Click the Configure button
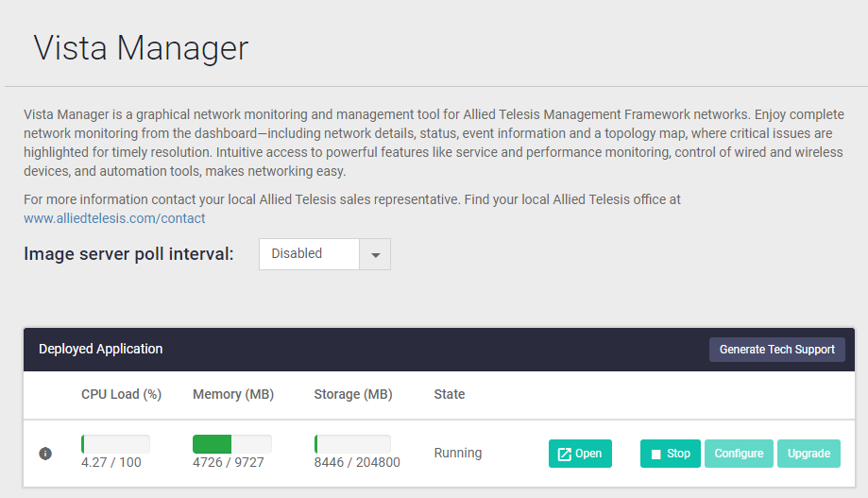This screenshot has width=868, height=498. coord(739,454)
